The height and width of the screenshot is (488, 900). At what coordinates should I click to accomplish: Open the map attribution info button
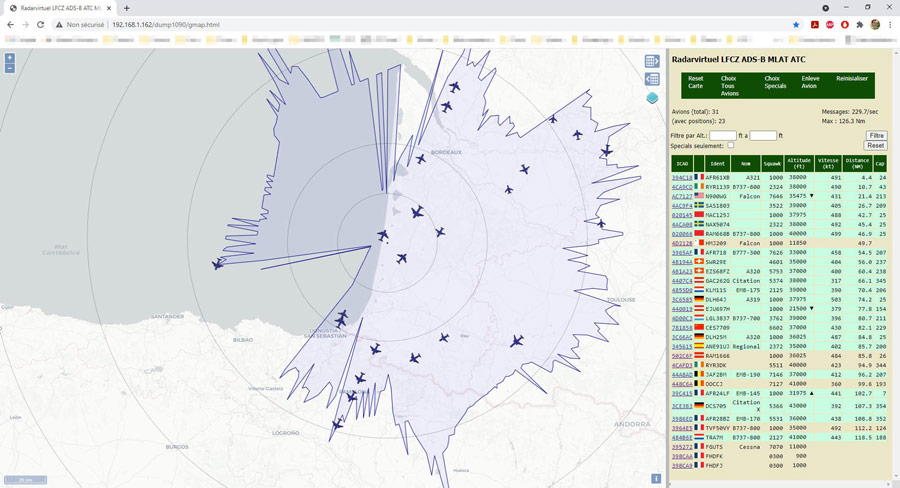[656, 478]
